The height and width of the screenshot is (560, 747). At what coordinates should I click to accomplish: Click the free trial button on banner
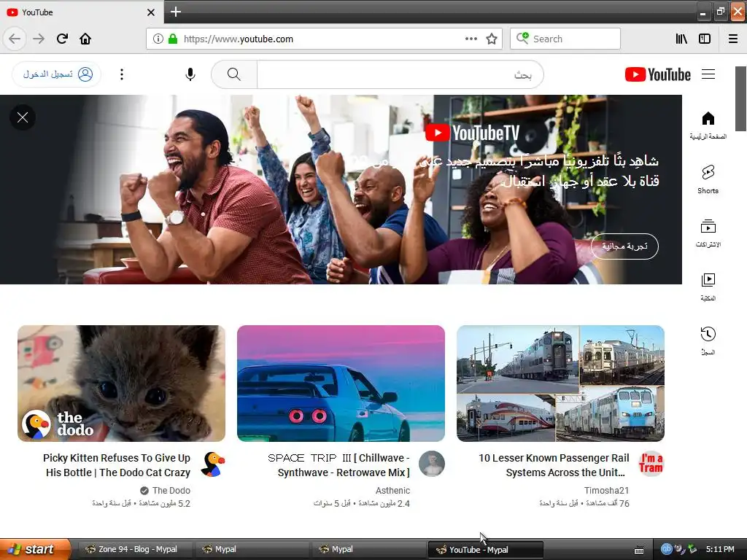tap(624, 246)
